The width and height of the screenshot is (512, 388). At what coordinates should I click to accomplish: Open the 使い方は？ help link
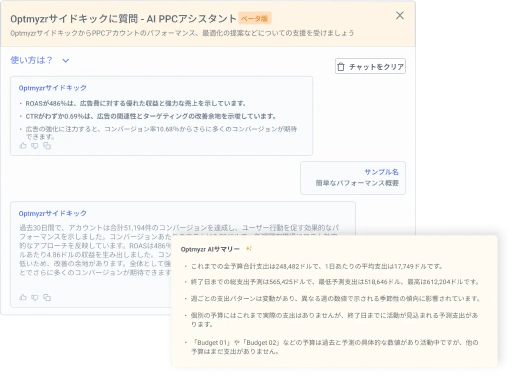31,60
